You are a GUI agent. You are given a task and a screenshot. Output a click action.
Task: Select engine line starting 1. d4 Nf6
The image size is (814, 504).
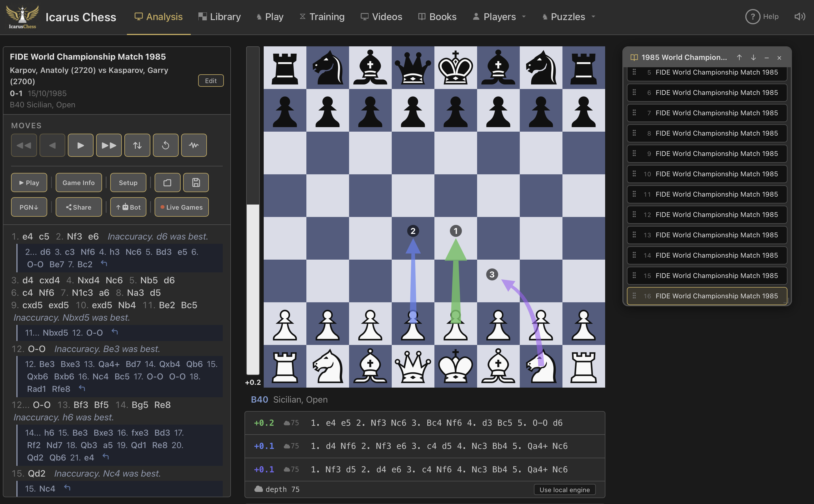point(425,446)
